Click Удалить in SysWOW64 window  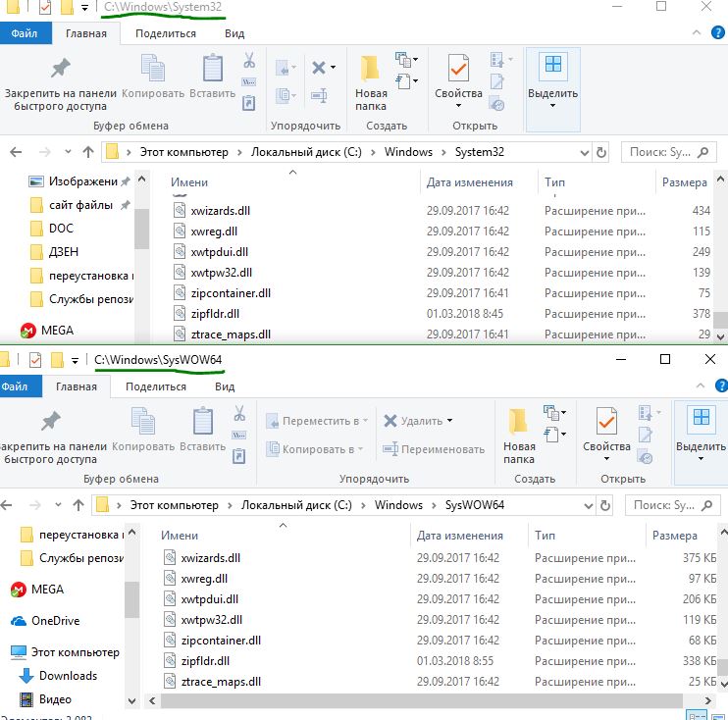[418, 421]
